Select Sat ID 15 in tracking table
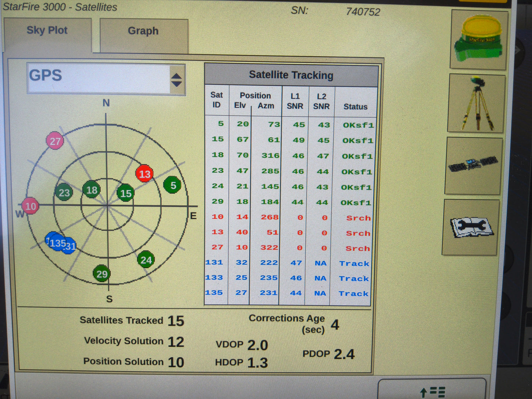The image size is (532, 399). click(x=218, y=139)
